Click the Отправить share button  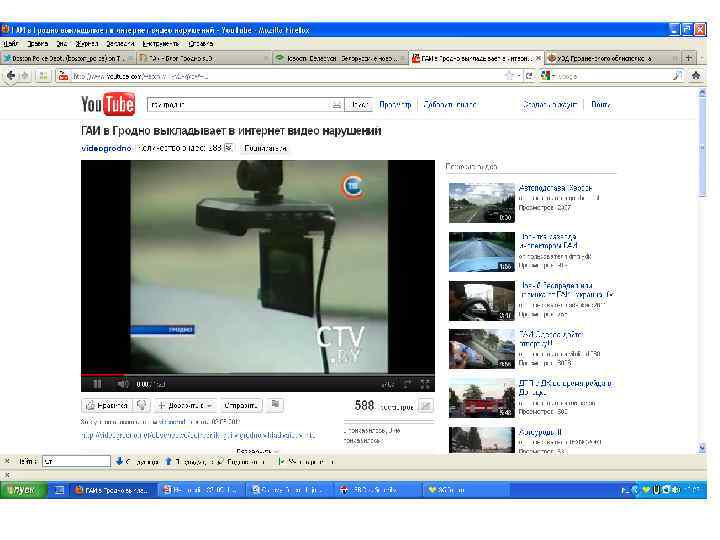241,405
